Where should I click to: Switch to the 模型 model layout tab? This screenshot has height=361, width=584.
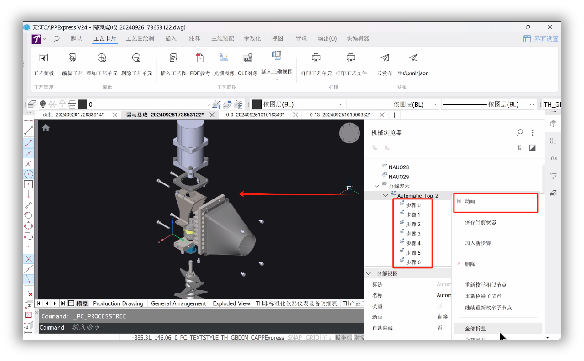82,304
